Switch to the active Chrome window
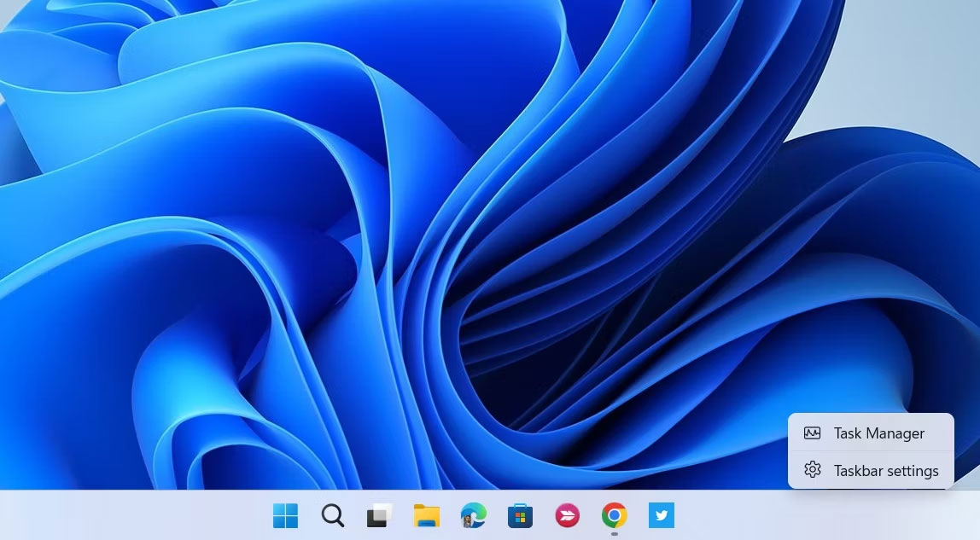Image resolution: width=980 pixels, height=540 pixels. (613, 515)
